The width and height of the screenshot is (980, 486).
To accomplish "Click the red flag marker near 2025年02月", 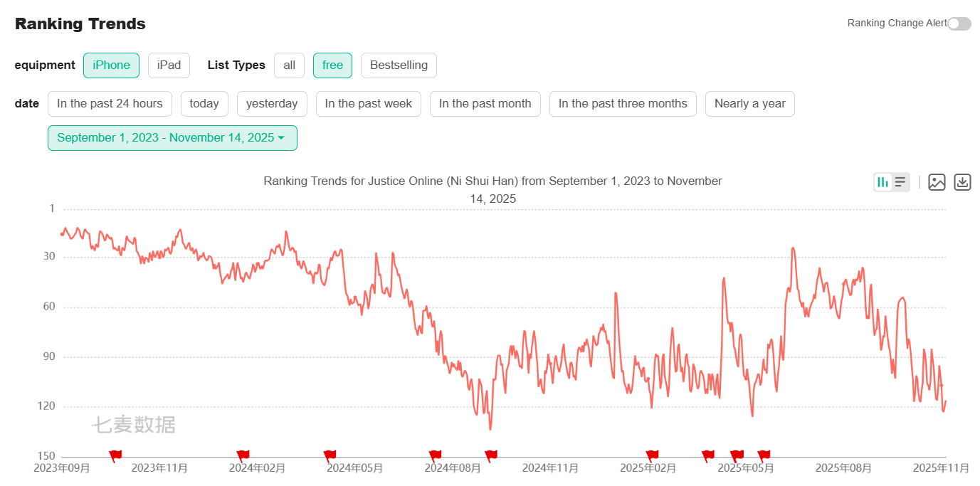I will [x=652, y=455].
